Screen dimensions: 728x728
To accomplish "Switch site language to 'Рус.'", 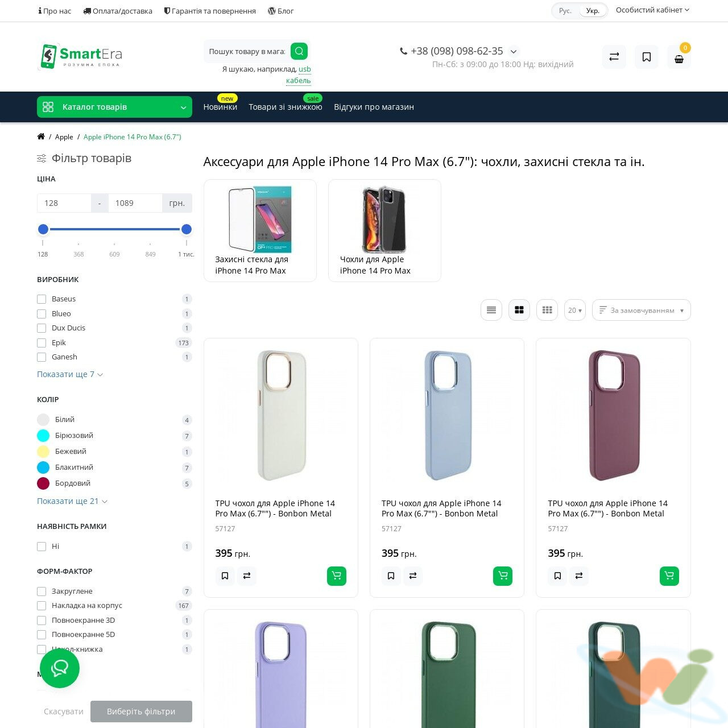I will point(565,11).
